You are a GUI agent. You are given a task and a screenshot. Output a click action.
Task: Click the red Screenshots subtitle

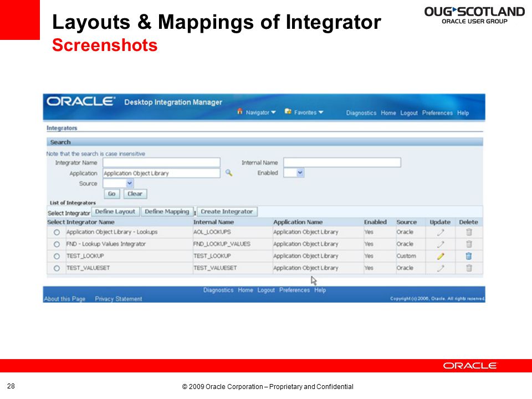point(105,45)
